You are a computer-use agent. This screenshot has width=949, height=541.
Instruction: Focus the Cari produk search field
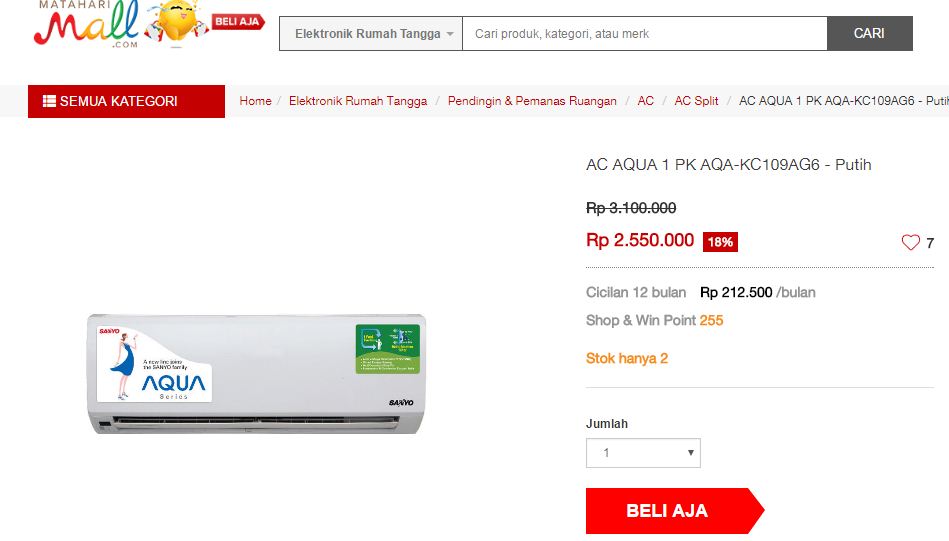pyautogui.click(x=645, y=34)
